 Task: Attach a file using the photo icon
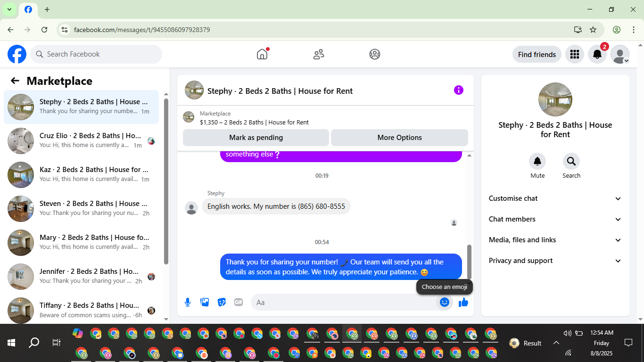coord(205,302)
